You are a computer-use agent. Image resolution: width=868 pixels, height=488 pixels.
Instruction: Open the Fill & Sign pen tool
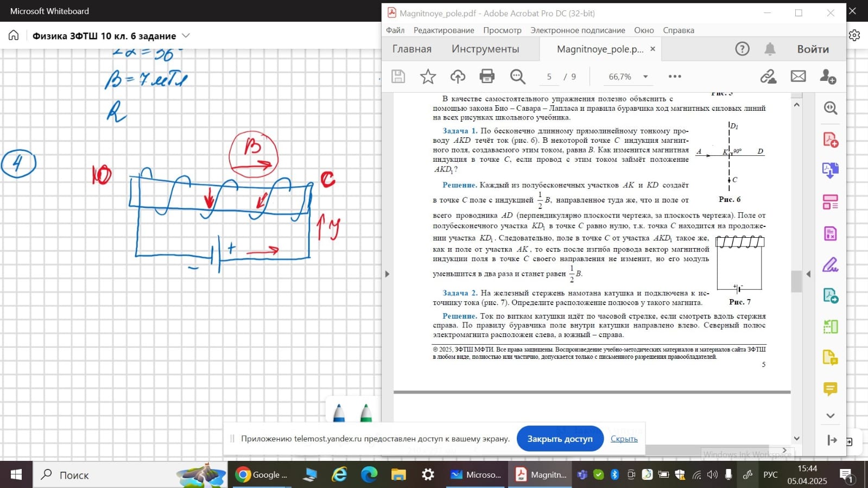[x=830, y=265]
